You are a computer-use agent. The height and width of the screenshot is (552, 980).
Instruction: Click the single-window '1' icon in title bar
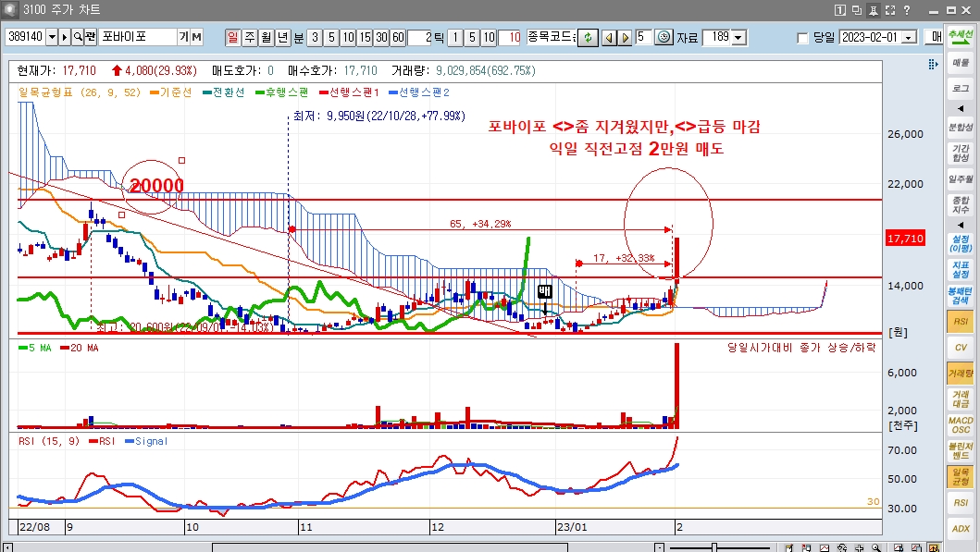click(840, 10)
